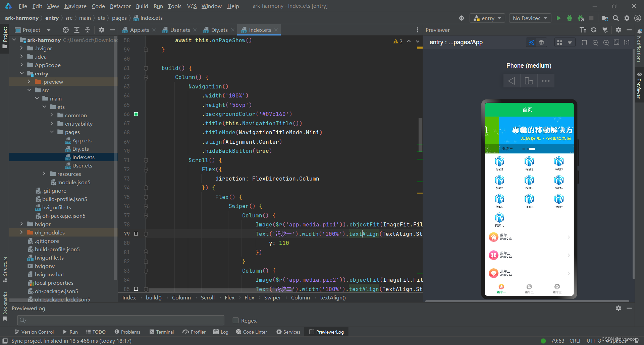Select Index.ets in the Project tree
644x345 pixels.
(83, 157)
